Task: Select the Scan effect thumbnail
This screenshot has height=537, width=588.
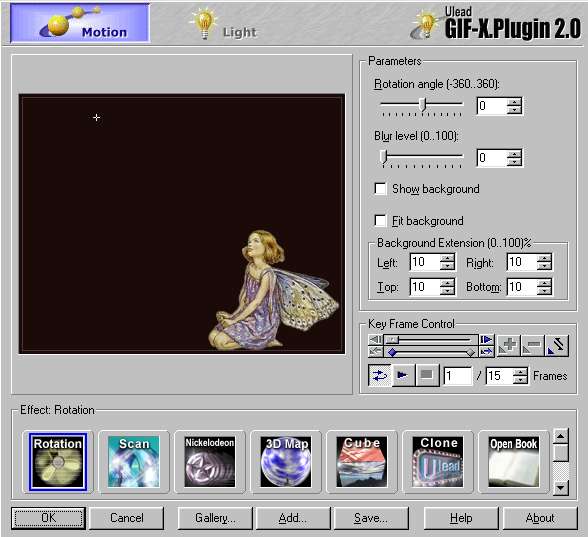Action: (134, 462)
